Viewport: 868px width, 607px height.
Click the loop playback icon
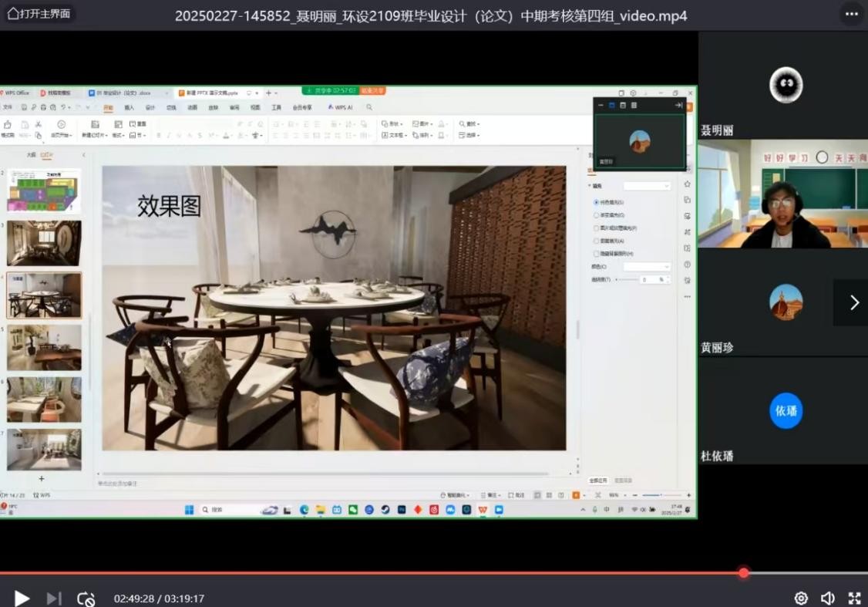pyautogui.click(x=86, y=599)
